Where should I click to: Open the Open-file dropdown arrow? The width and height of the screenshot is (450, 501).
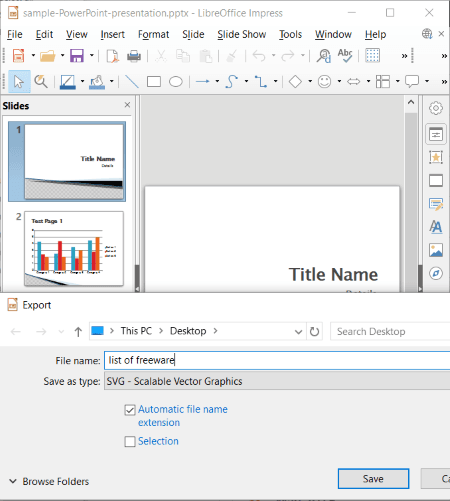(x=62, y=56)
